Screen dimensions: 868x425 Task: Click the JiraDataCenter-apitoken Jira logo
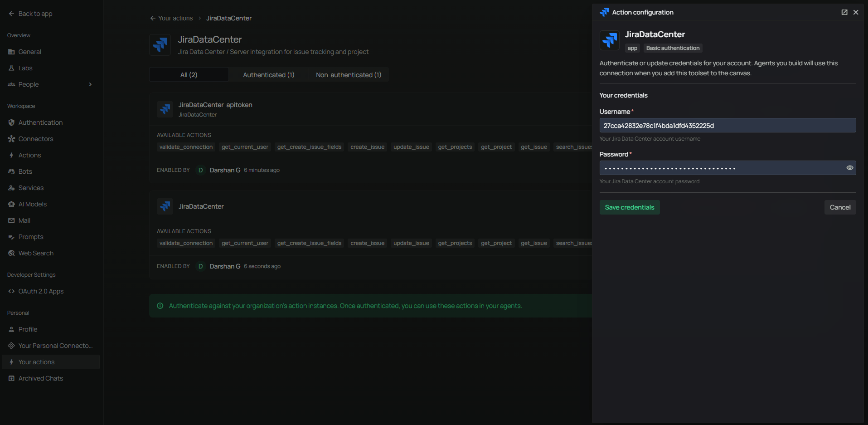[x=165, y=109]
